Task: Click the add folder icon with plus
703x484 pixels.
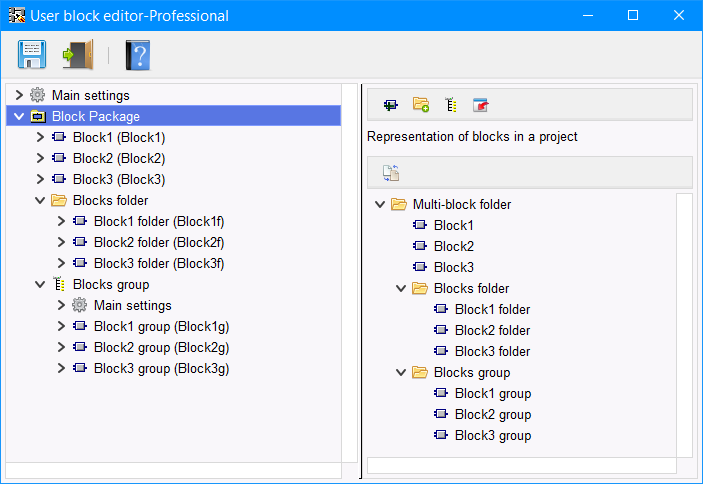Action: coord(421,104)
